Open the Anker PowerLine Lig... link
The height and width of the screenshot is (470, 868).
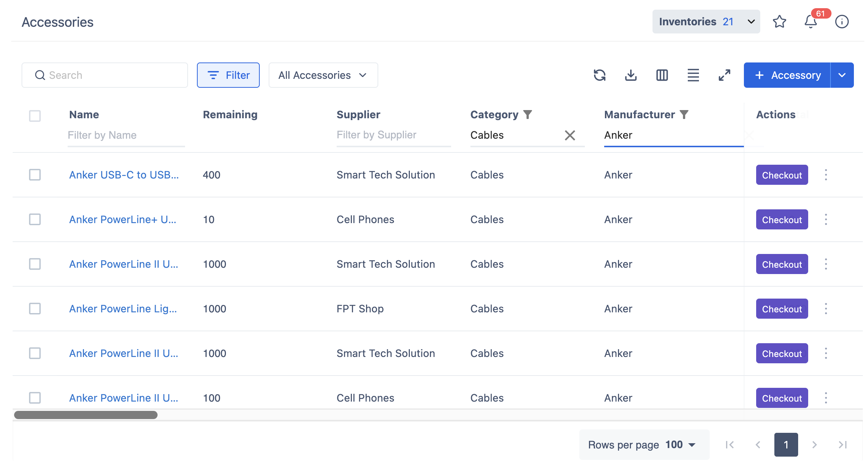tap(123, 309)
